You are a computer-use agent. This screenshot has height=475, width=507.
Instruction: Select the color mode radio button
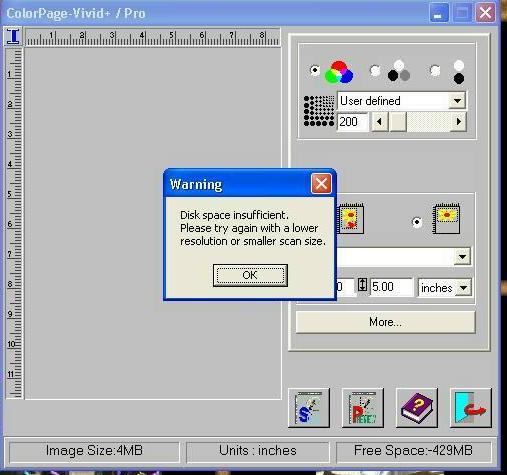coord(314,70)
